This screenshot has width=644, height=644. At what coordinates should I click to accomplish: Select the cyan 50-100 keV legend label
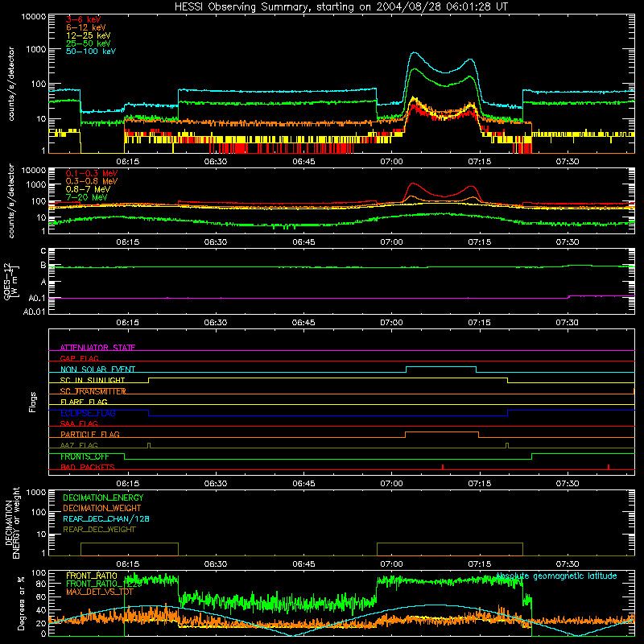[x=91, y=52]
